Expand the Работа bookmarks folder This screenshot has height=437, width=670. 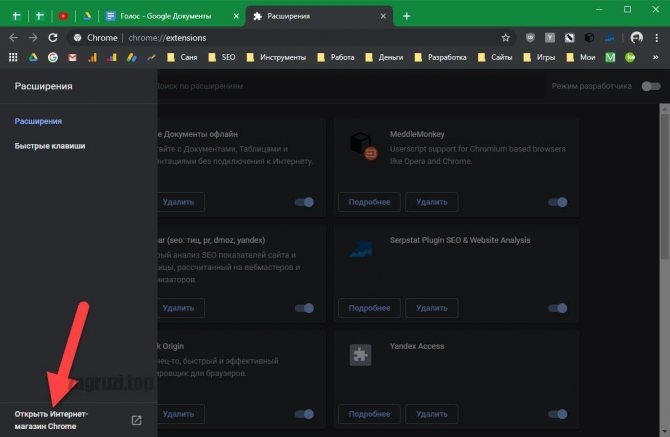tap(336, 57)
